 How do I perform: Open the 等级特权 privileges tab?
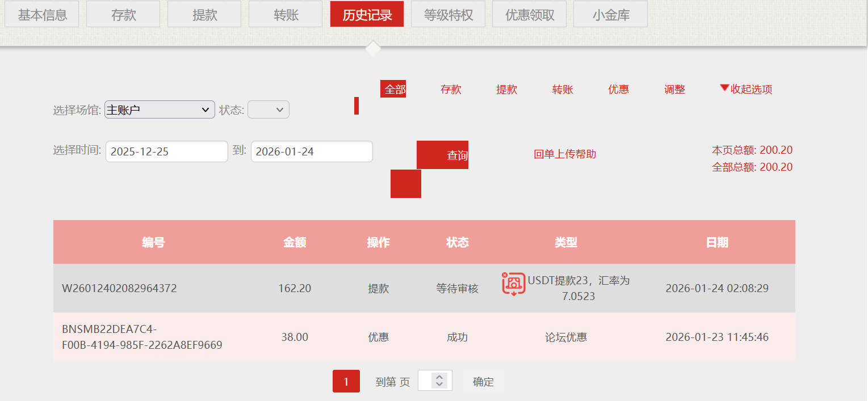tap(448, 14)
